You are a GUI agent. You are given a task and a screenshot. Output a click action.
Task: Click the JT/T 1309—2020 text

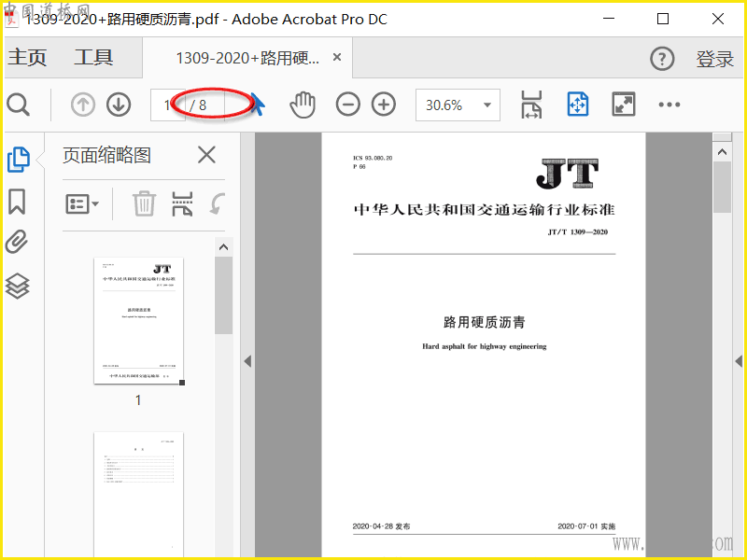(577, 231)
